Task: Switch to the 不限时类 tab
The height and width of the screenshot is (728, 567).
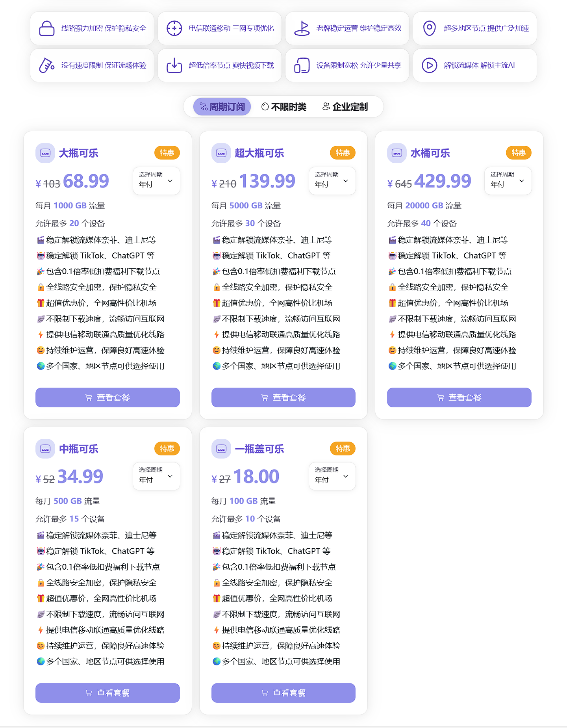Action: pos(284,107)
